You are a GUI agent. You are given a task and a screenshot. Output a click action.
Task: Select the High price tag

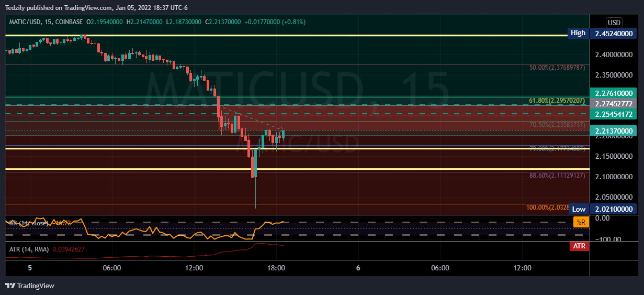(578, 32)
